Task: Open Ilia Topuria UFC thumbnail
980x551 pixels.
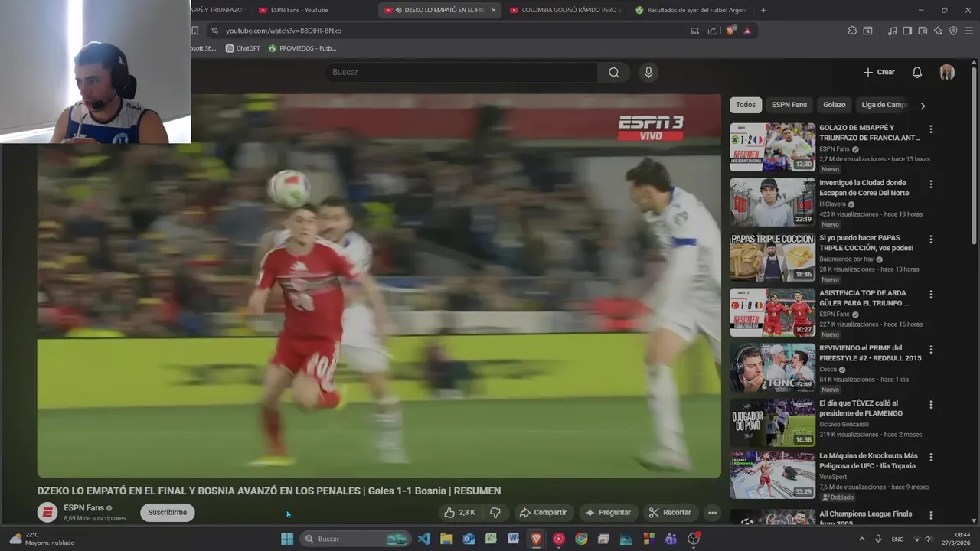Action: (772, 474)
